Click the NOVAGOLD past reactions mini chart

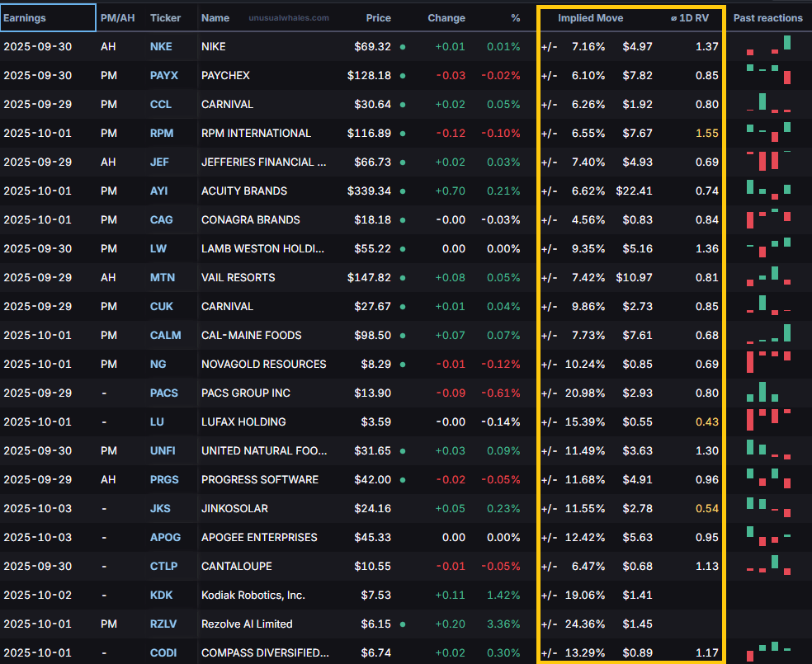pos(768,362)
